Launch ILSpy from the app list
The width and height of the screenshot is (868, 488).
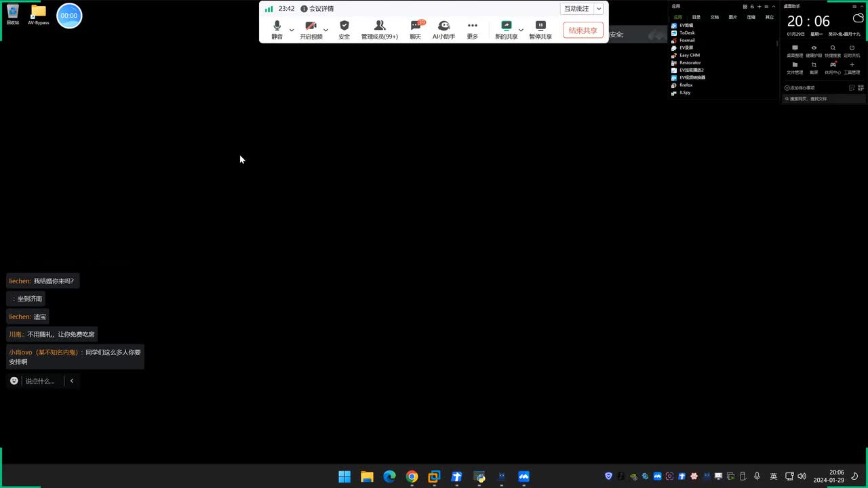pos(681,92)
